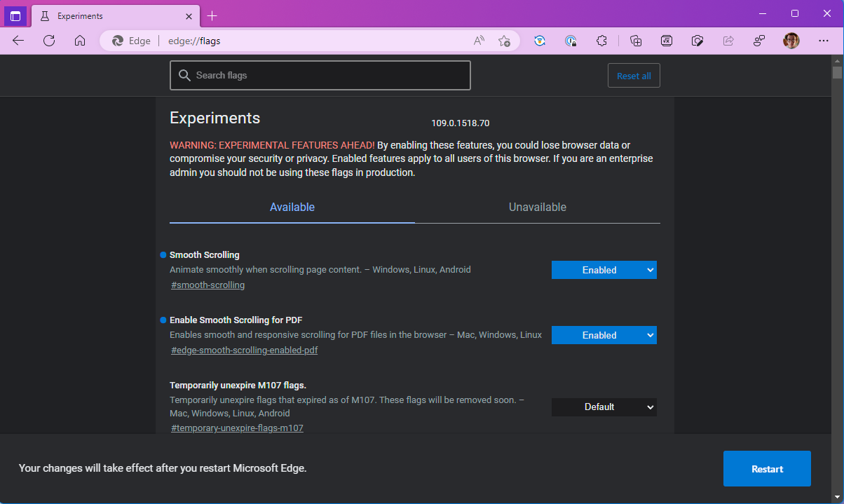Open the profile avatar
The width and height of the screenshot is (844, 504).
tap(791, 41)
